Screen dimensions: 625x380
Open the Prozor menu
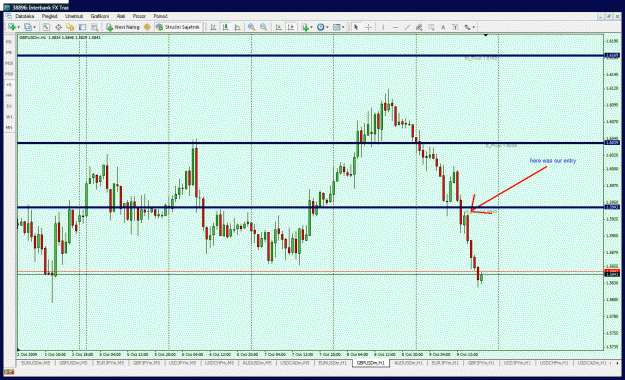click(139, 16)
